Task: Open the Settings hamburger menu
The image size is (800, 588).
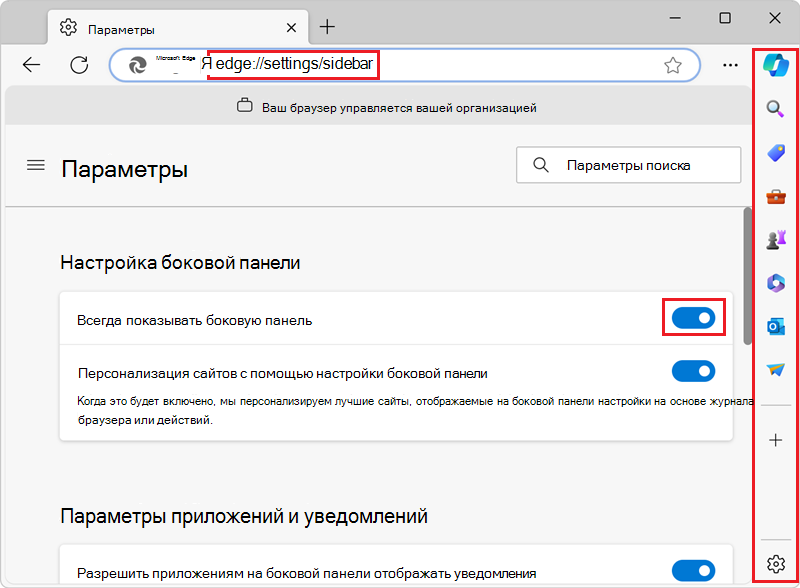Action: (35, 165)
